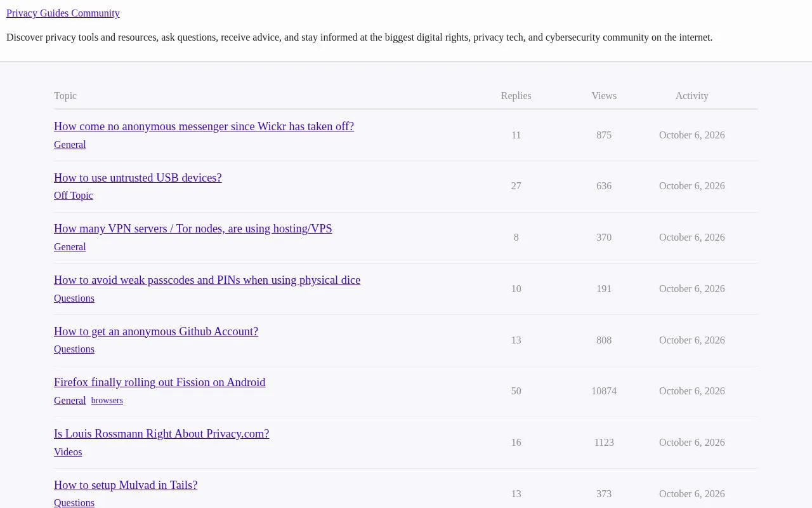Select activity date of Louis Rossmann topic
This screenshot has width=812, height=508.
click(x=692, y=443)
